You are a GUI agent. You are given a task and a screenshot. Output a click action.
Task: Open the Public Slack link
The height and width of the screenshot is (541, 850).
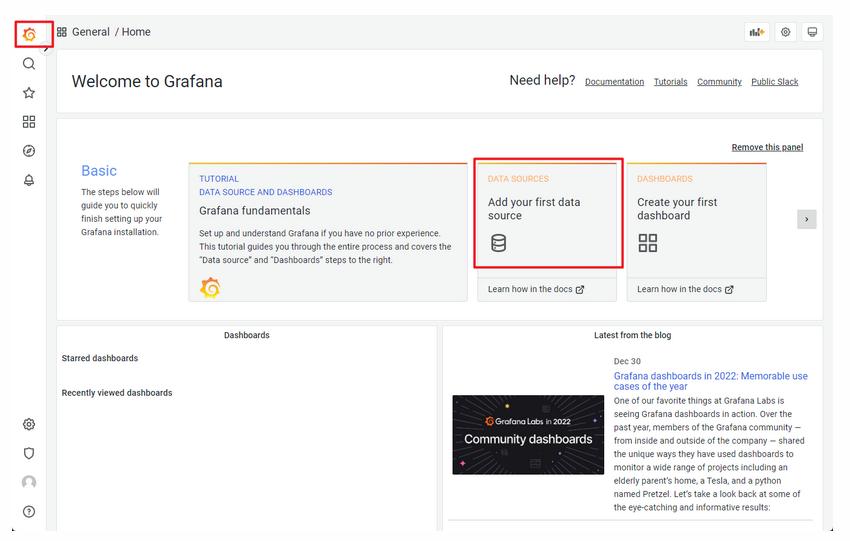[x=774, y=82]
